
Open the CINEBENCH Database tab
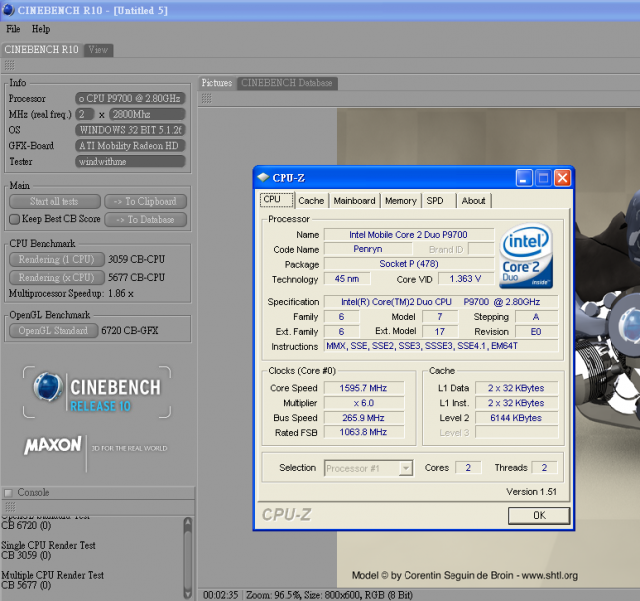287,83
